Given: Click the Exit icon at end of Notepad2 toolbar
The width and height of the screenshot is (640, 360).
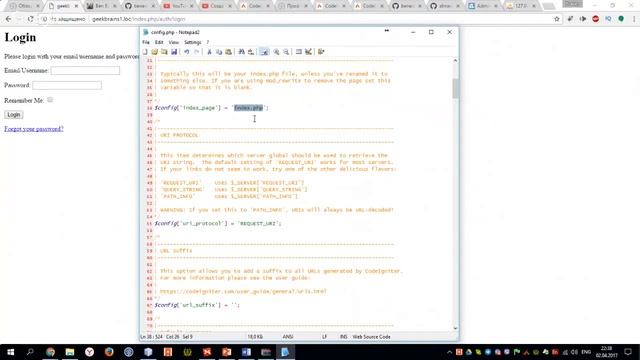Looking at the screenshot, I should [x=321, y=52].
